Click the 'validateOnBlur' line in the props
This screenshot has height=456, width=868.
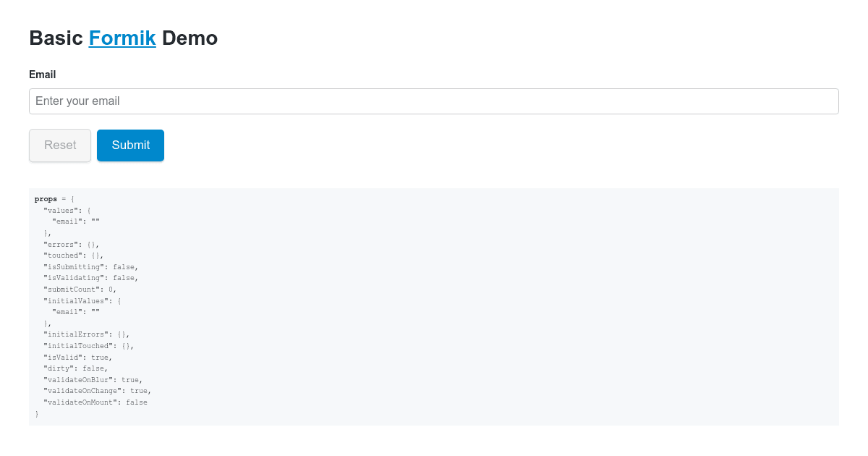pos(87,379)
